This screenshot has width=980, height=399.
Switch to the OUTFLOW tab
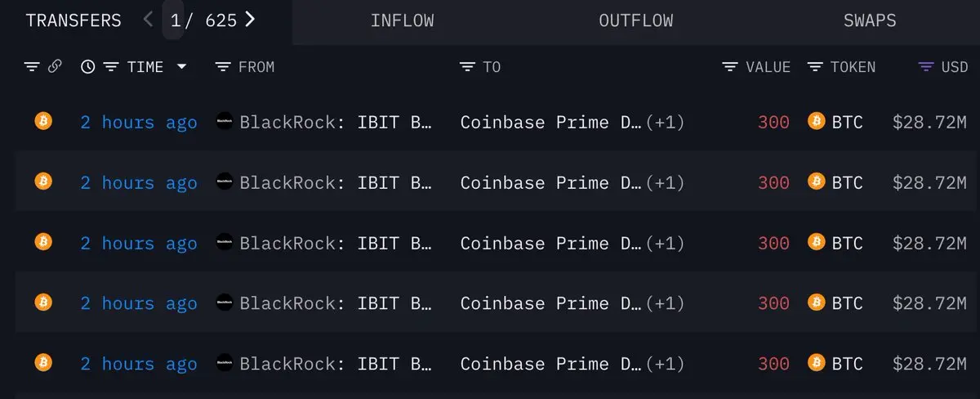(x=636, y=20)
